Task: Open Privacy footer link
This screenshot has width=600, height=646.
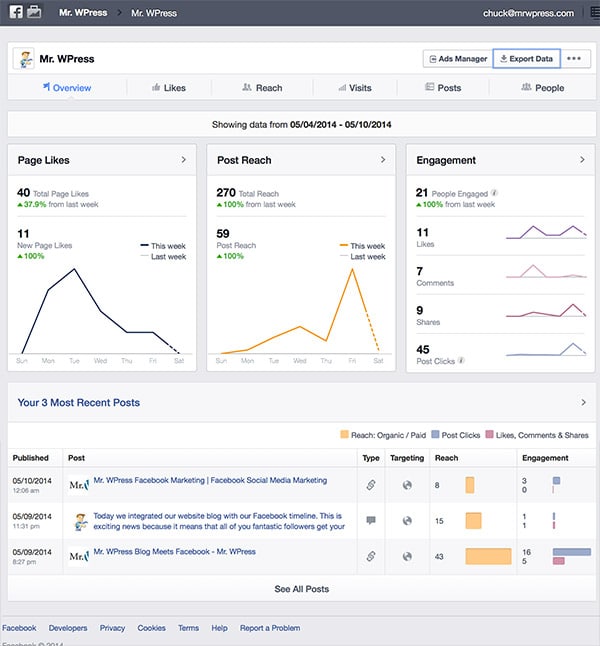Action: (x=112, y=628)
